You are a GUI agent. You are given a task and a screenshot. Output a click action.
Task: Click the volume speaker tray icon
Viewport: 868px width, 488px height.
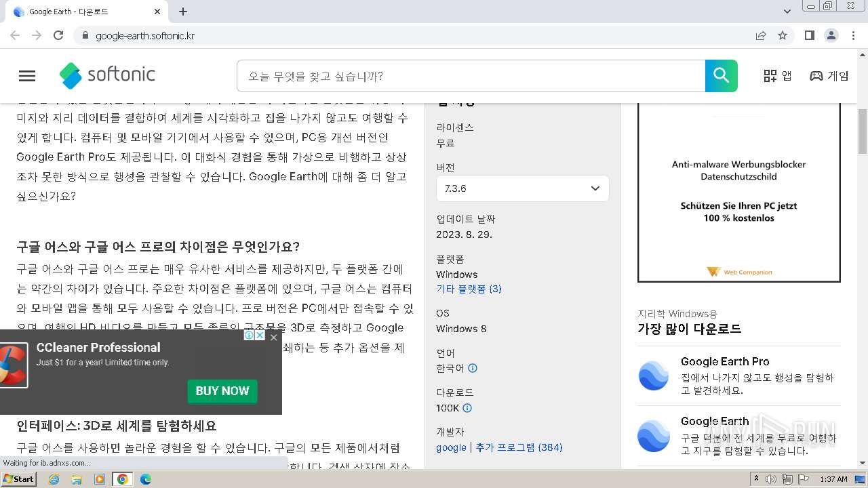[x=771, y=479]
